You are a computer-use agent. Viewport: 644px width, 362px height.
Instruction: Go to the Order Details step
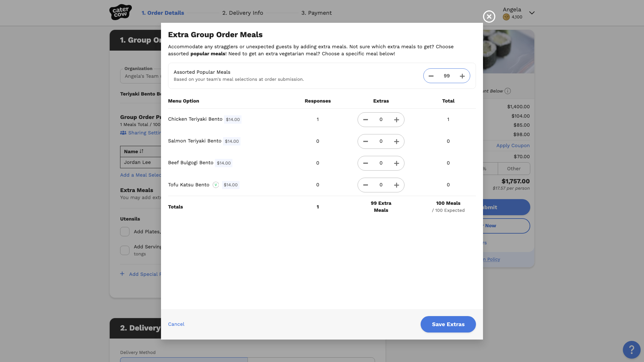[163, 13]
